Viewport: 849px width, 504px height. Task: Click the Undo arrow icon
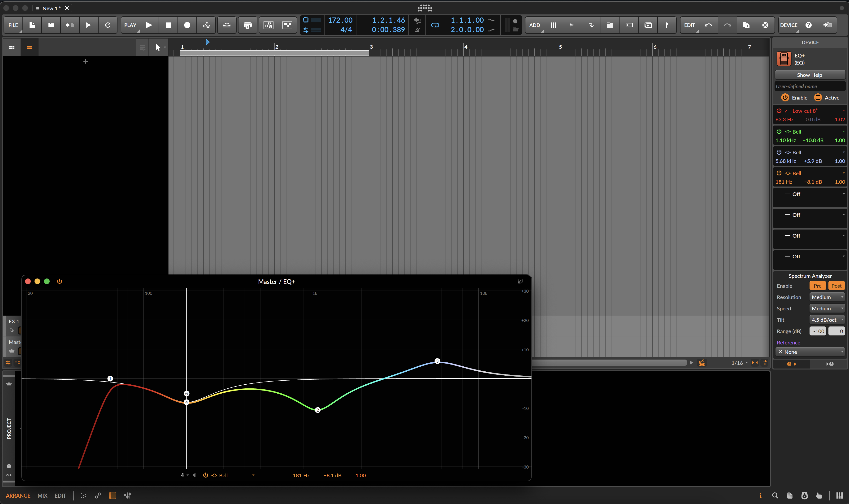(708, 25)
